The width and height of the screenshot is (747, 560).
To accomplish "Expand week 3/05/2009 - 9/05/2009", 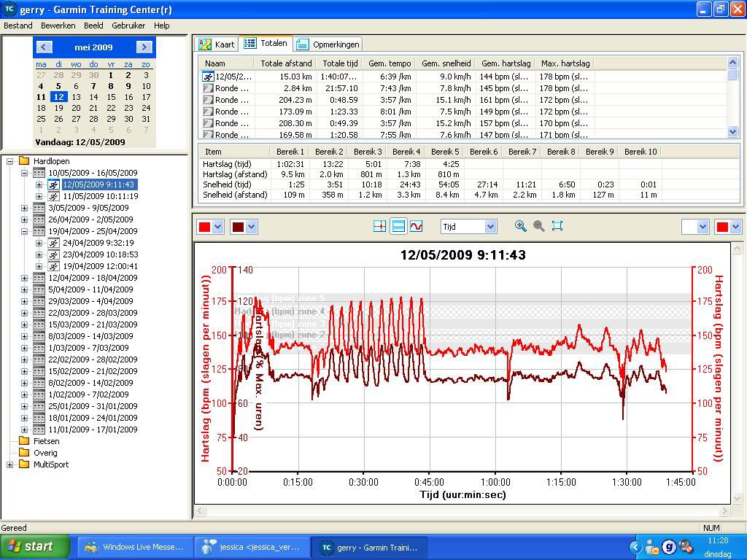I will [x=24, y=208].
